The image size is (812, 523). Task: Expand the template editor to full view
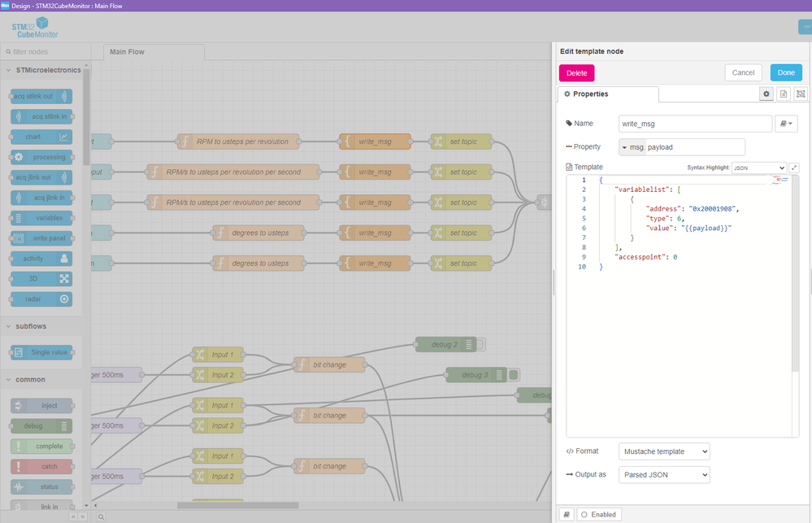(794, 168)
